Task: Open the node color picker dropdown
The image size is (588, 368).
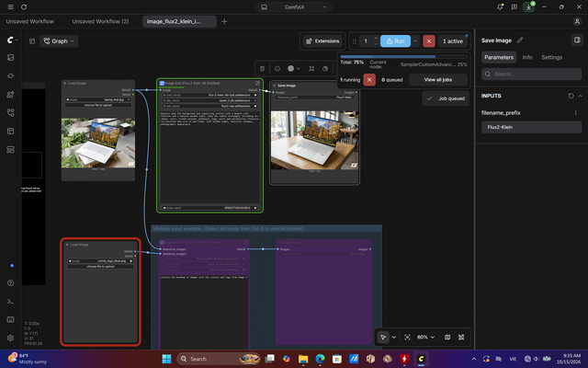Action: tap(294, 69)
